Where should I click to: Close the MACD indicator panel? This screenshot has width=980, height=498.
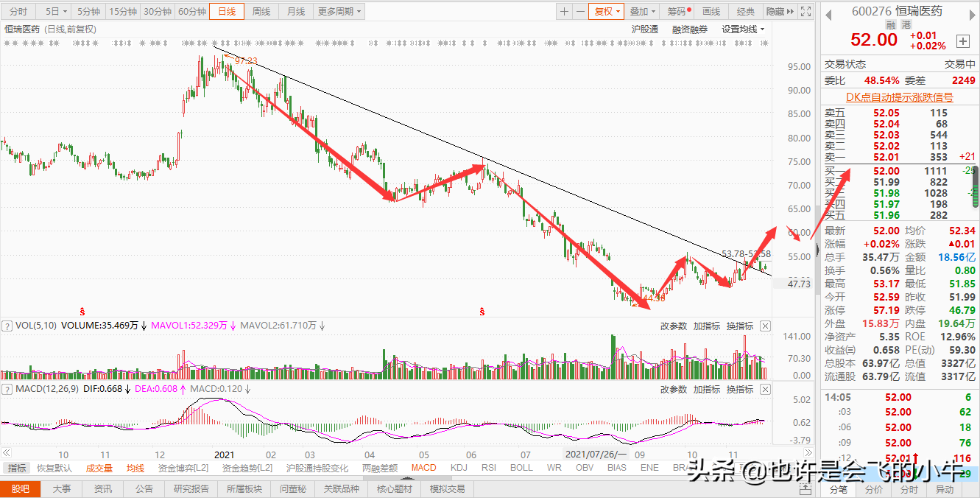(765, 389)
